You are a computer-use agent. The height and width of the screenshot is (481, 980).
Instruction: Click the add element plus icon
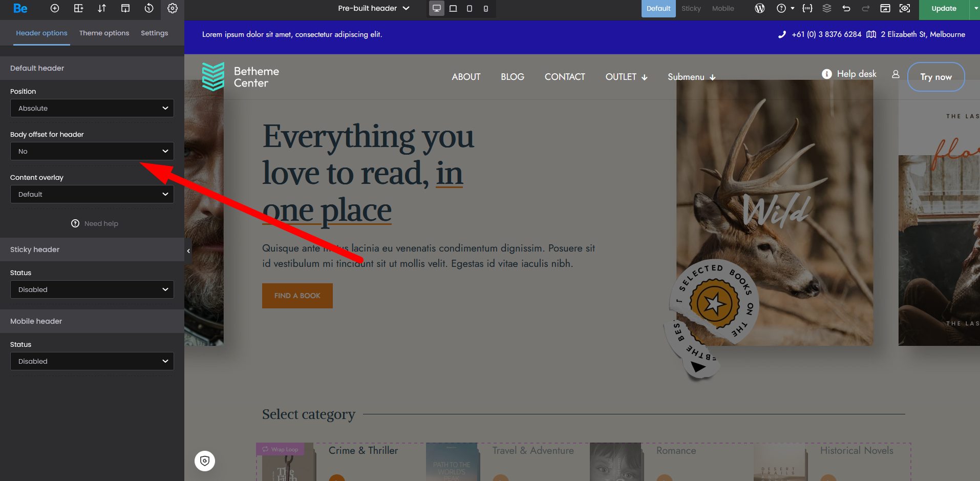55,8
